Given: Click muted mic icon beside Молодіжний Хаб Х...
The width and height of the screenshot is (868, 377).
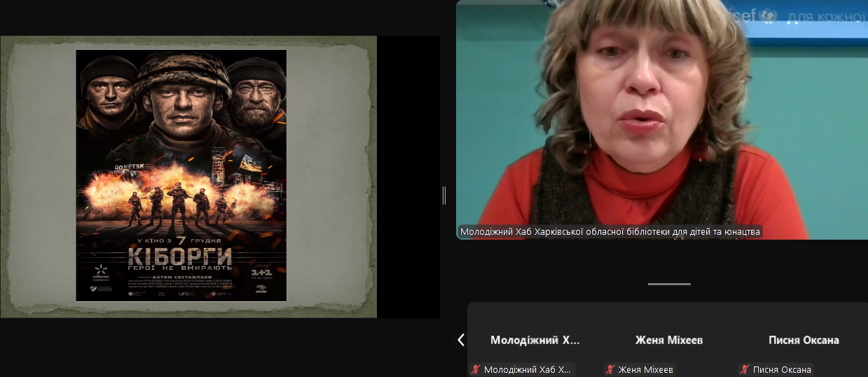Looking at the screenshot, I should point(476,370).
